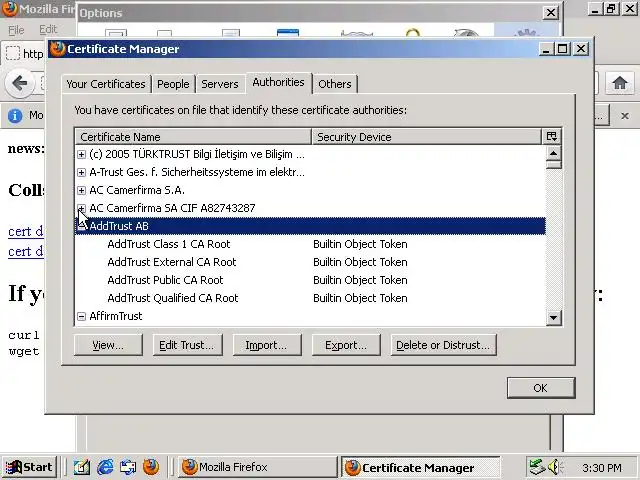Click the Certificate Manager taskbar button

tap(420, 467)
